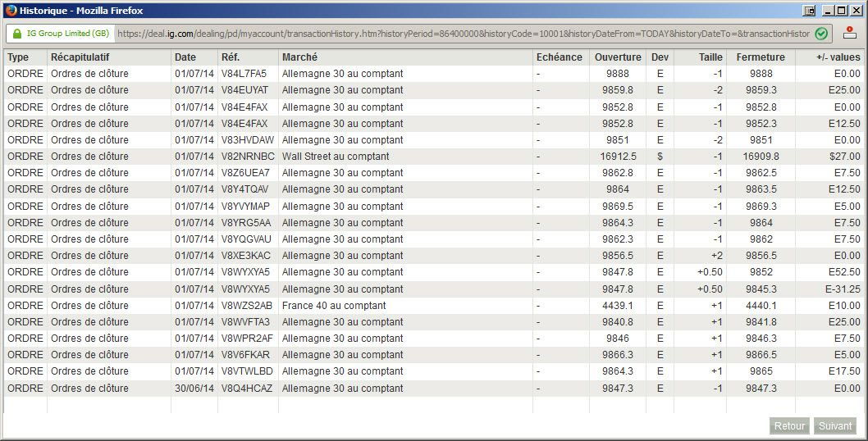Image resolution: width=868 pixels, height=441 pixels.
Task: Maximize the Historique window
Action: point(842,11)
